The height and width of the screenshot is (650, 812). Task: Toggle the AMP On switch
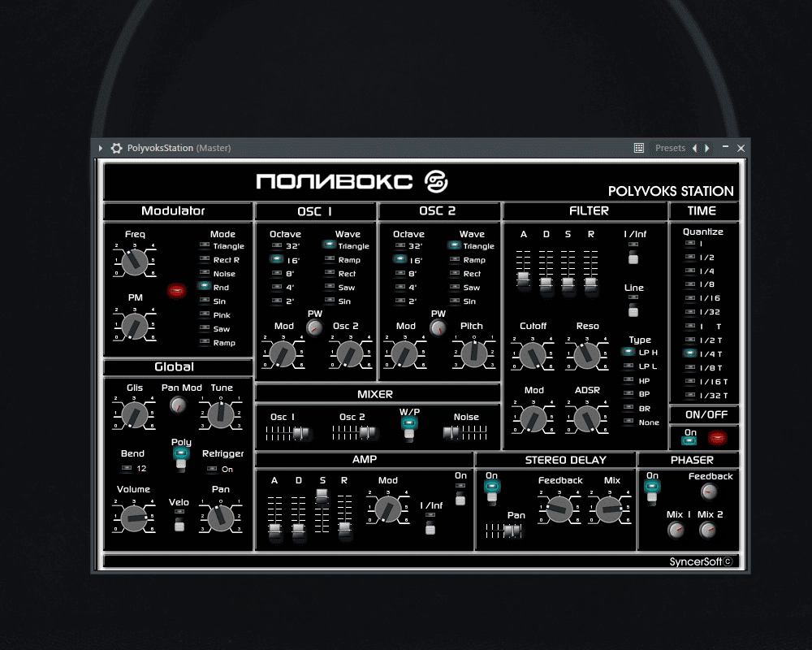[x=460, y=496]
